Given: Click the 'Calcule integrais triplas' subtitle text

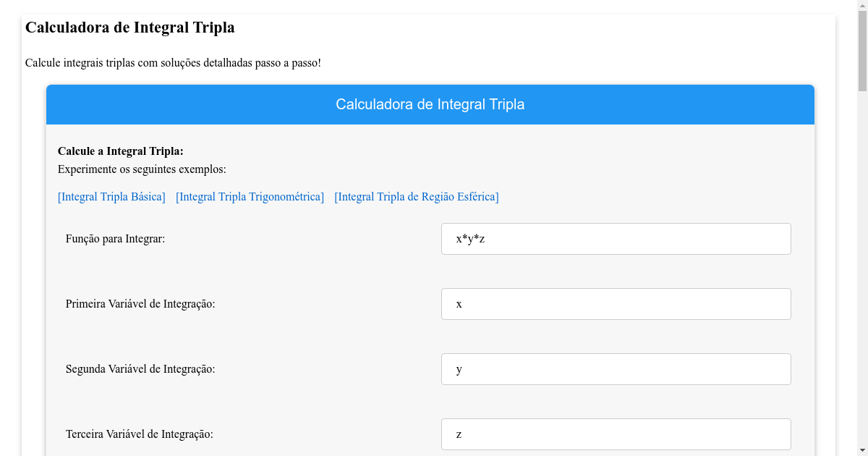Looking at the screenshot, I should [173, 63].
